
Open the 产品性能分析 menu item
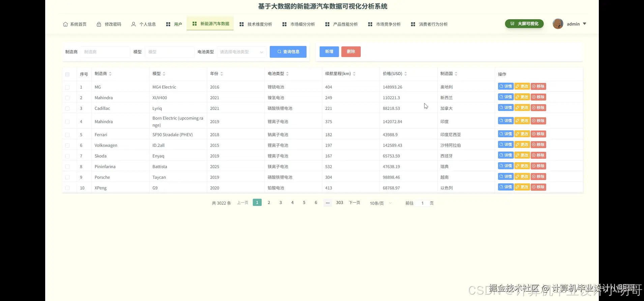[x=342, y=24]
